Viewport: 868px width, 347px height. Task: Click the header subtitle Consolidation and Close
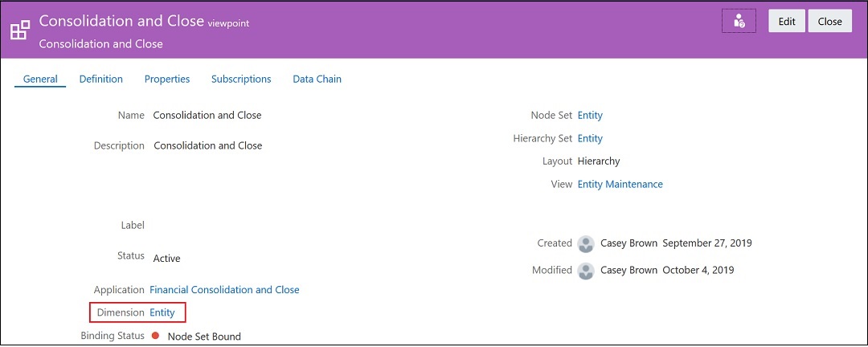click(100, 43)
